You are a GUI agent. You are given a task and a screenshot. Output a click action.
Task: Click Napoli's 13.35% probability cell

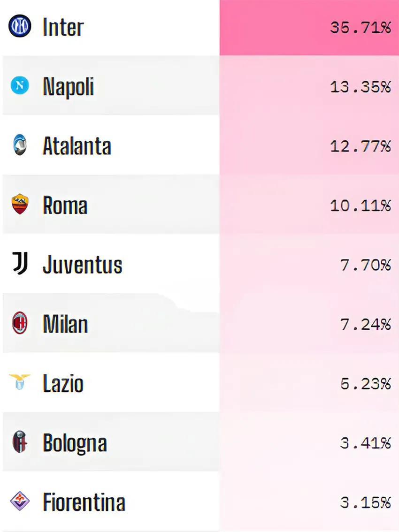[360, 87]
